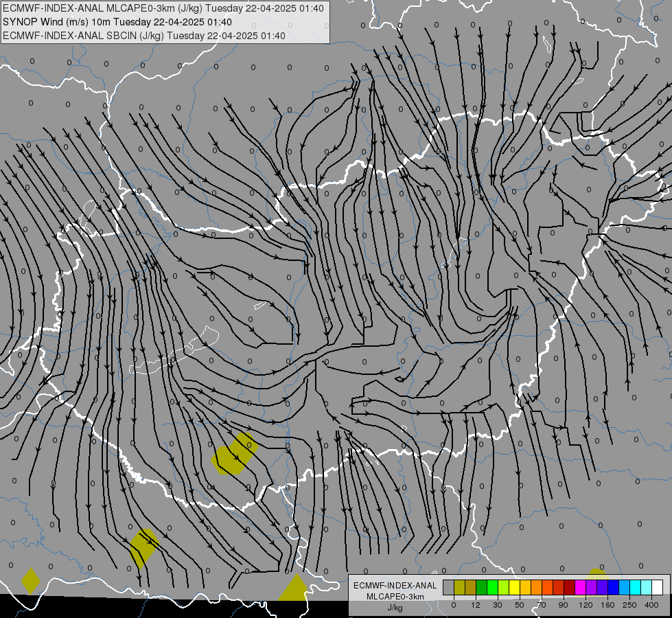Select the legend tick label 120

pyautogui.click(x=586, y=605)
